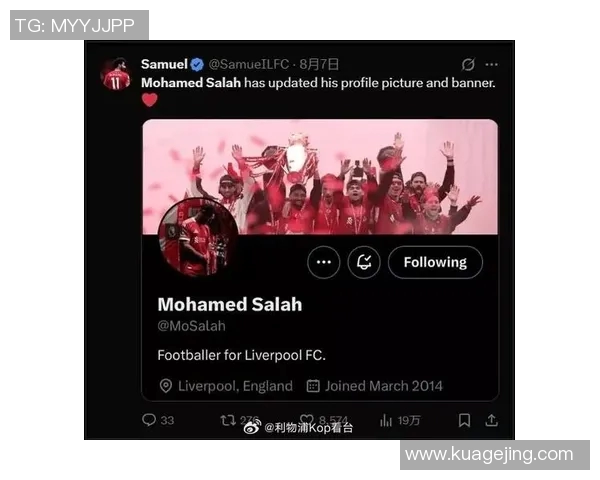Open the 8月7日 tweet date link
Image resolution: width=600 pixels, height=480 pixels.
pyautogui.click(x=319, y=64)
